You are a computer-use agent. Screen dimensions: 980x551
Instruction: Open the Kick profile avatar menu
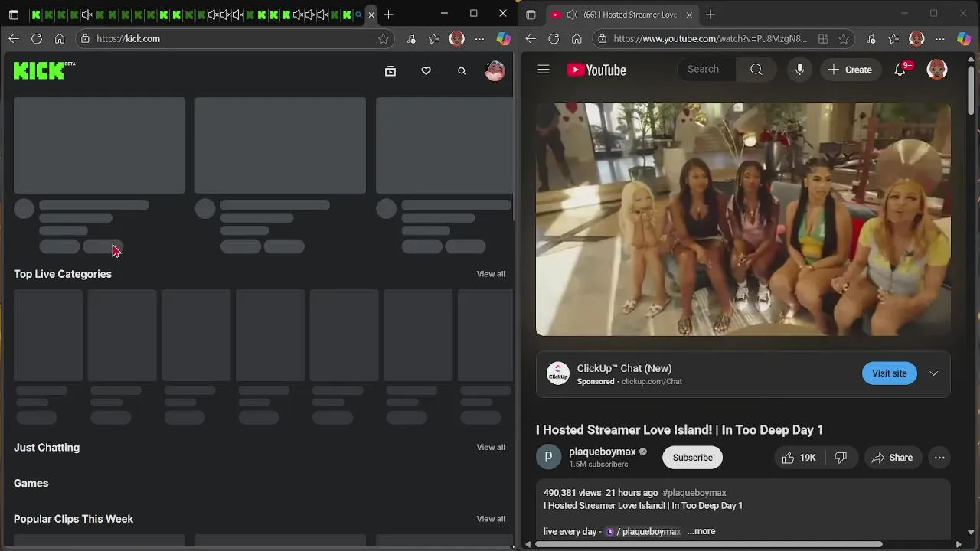495,71
